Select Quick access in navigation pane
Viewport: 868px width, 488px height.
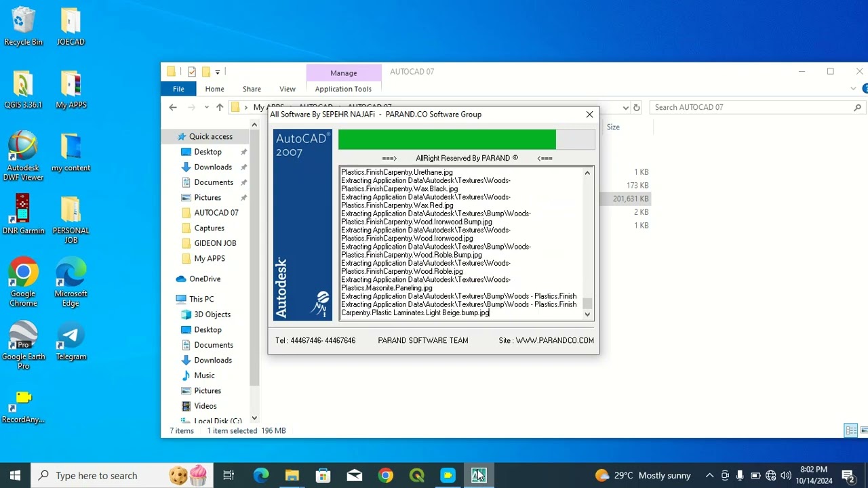click(210, 136)
